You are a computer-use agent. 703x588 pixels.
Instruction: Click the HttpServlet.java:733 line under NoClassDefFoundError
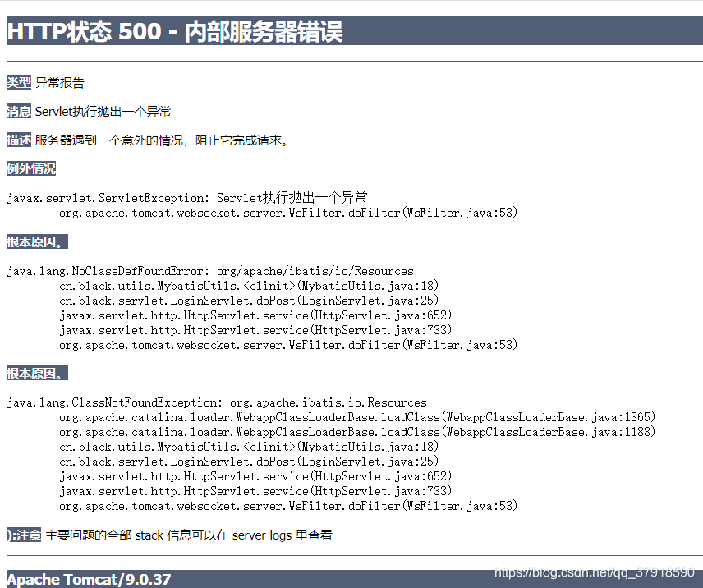click(255, 330)
